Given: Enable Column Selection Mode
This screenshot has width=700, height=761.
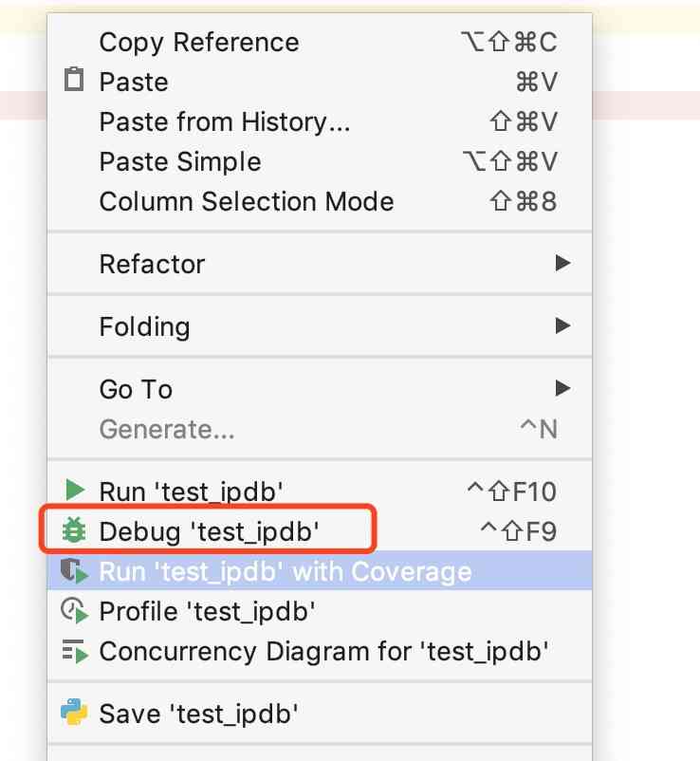Looking at the screenshot, I should [x=245, y=201].
